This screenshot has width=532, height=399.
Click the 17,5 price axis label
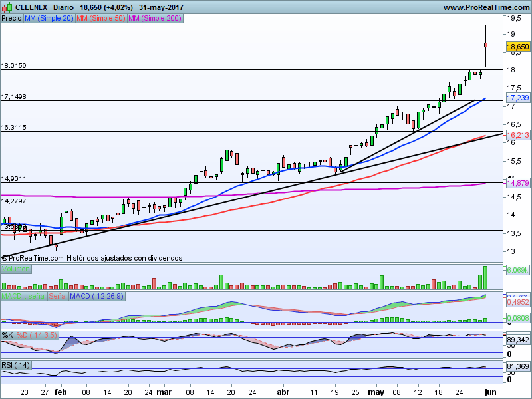coord(514,88)
